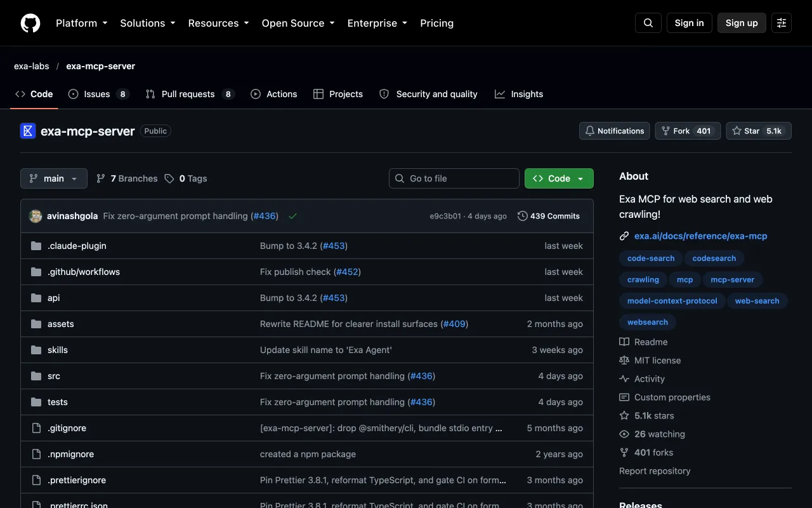Expand the Solutions menu
Screen dimensions: 812x508
(x=148, y=23)
